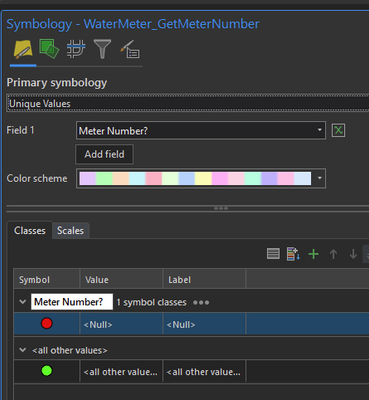Image resolution: width=369 pixels, height=400 pixels.
Task: Open the Symbol layer drawing icon
Action: click(76, 49)
